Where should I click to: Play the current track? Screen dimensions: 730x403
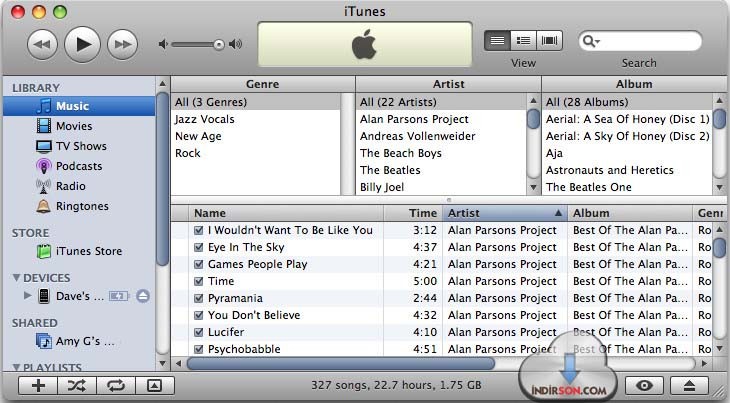click(82, 45)
